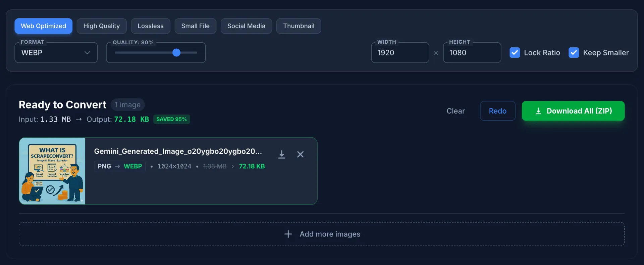Pick the Thumbnail preset
This screenshot has width=644, height=265.
[x=299, y=26]
